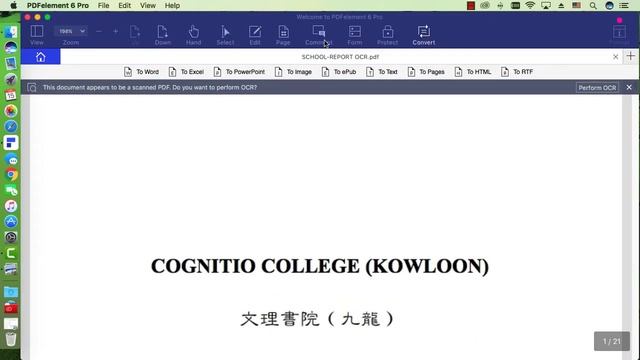The width and height of the screenshot is (640, 360).
Task: Select the Hand tool
Action: pos(193,35)
